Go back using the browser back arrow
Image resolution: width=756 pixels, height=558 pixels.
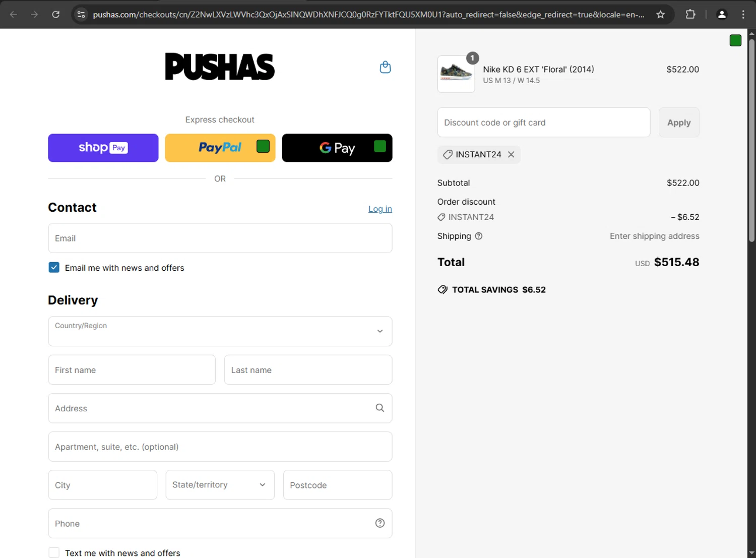14,14
